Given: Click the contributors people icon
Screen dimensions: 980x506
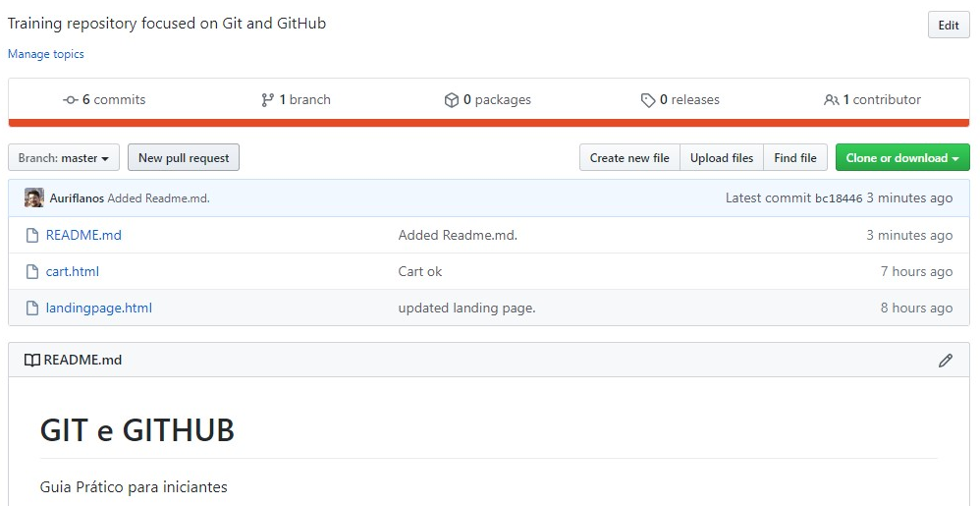Looking at the screenshot, I should (x=832, y=100).
